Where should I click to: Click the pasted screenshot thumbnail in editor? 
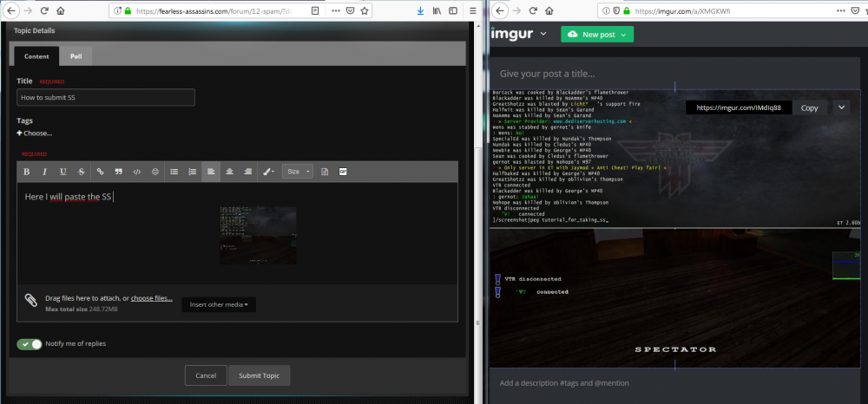point(258,236)
